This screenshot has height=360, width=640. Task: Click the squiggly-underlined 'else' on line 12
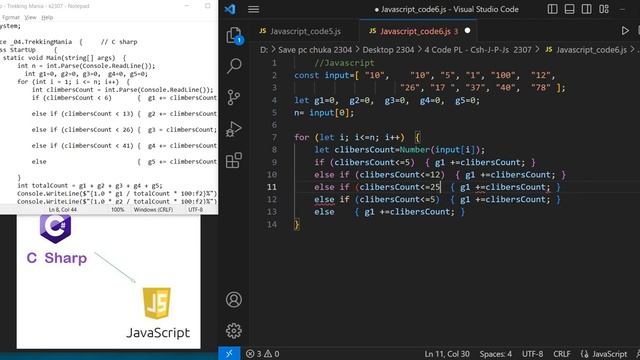tap(324, 199)
